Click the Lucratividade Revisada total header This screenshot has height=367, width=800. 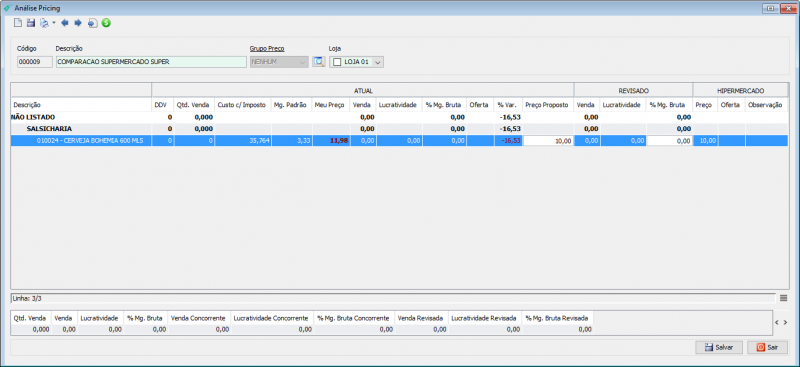(485, 318)
